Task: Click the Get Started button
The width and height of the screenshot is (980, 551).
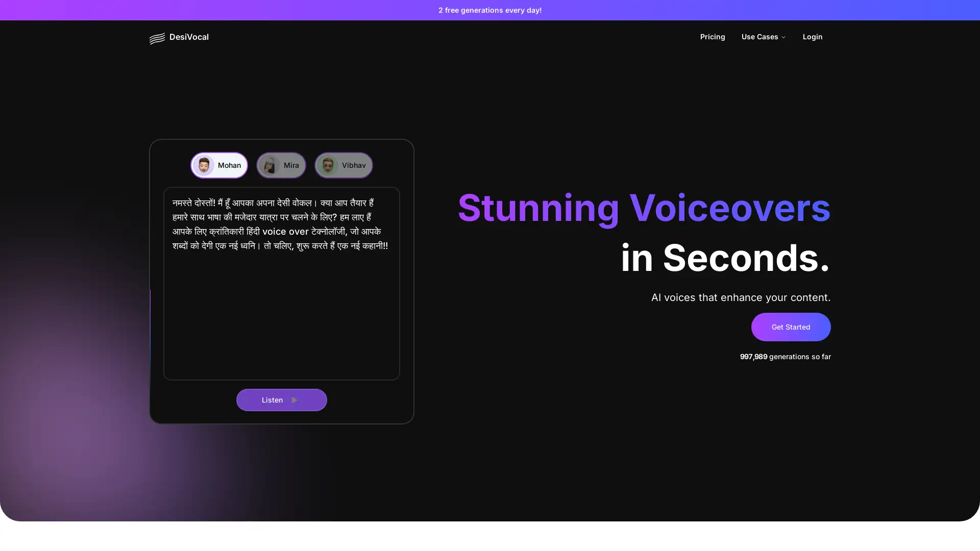Action: (x=791, y=327)
